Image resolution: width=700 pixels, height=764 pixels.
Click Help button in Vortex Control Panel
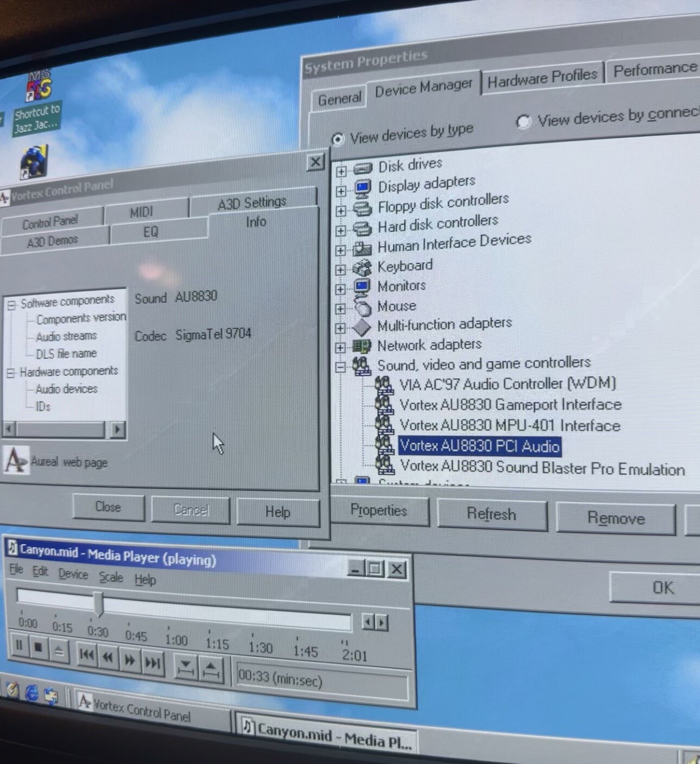click(277, 513)
